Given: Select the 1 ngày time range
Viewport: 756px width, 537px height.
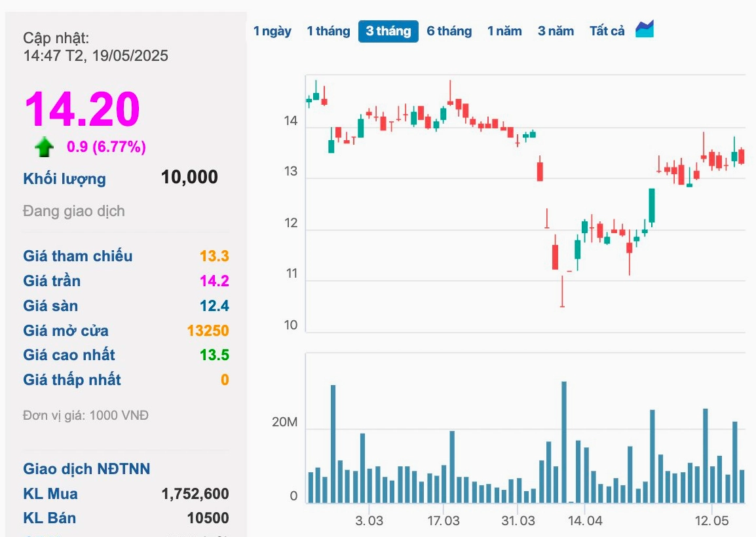Looking at the screenshot, I should pyautogui.click(x=273, y=31).
